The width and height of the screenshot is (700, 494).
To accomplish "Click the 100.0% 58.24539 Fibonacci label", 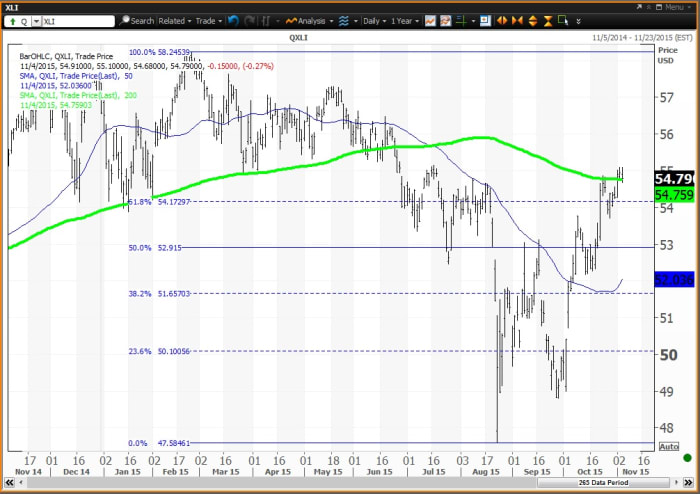I will point(159,52).
